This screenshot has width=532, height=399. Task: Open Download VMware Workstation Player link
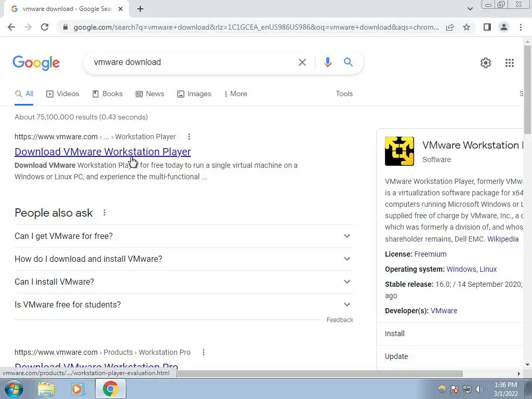(103, 152)
